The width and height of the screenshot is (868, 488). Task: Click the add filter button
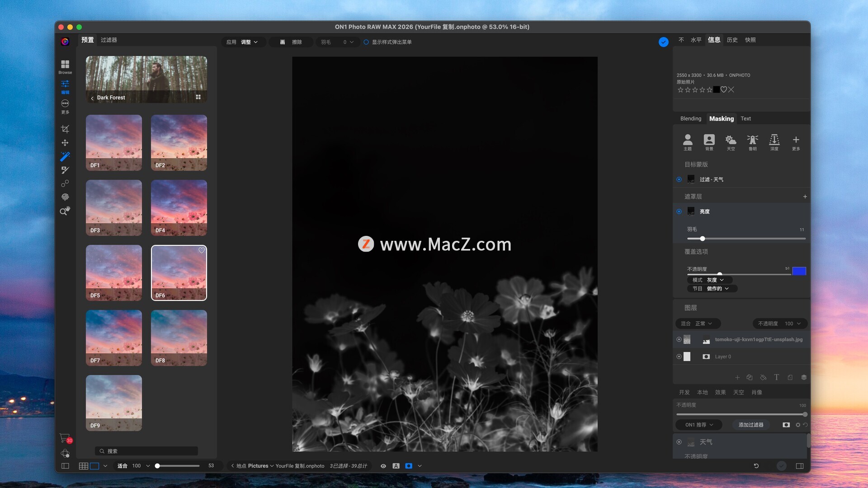click(x=750, y=425)
